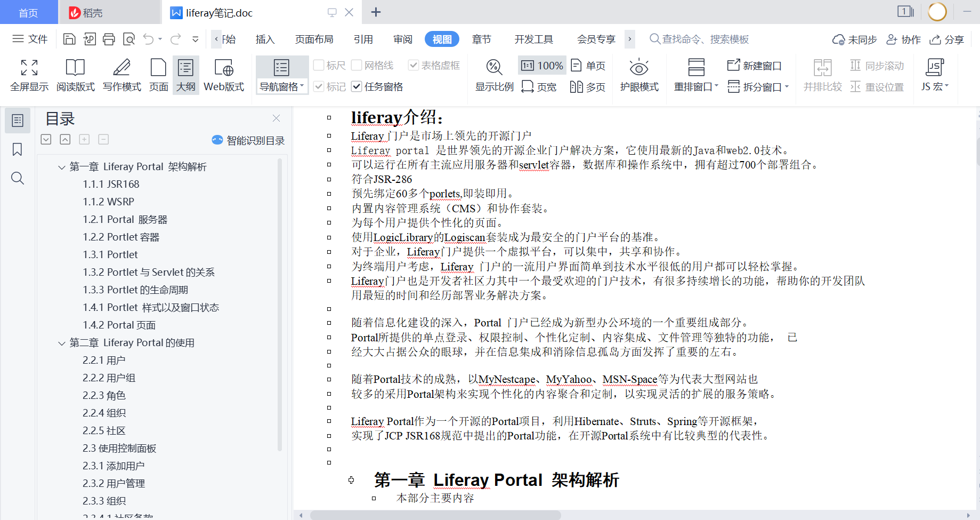Open the 章节 tab

point(481,39)
